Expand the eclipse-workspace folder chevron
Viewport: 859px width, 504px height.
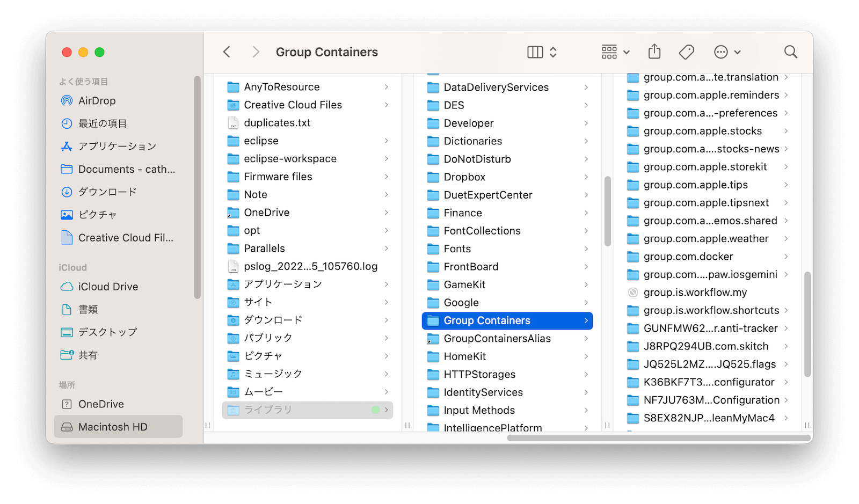click(386, 159)
